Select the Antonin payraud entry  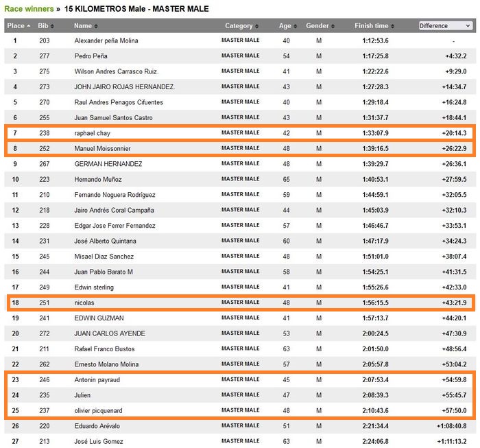(x=99, y=379)
